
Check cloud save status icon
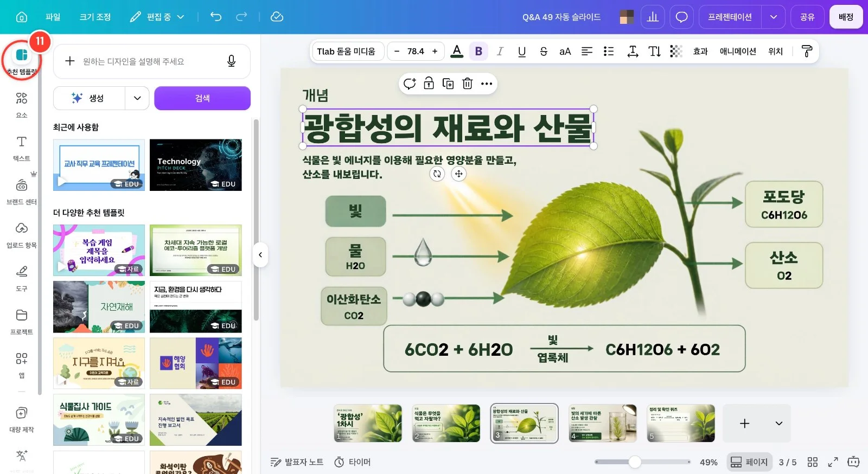point(277,17)
